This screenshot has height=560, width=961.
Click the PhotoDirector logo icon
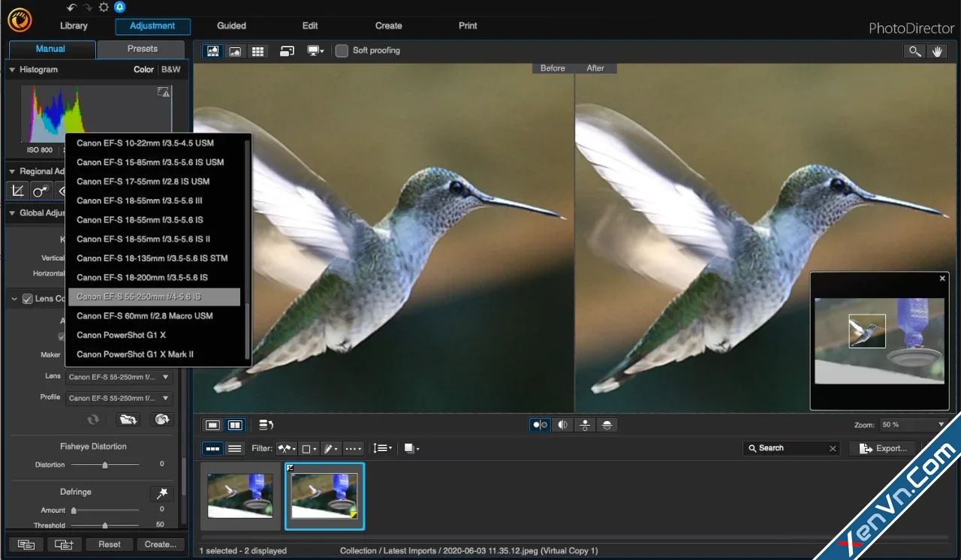pyautogui.click(x=19, y=20)
